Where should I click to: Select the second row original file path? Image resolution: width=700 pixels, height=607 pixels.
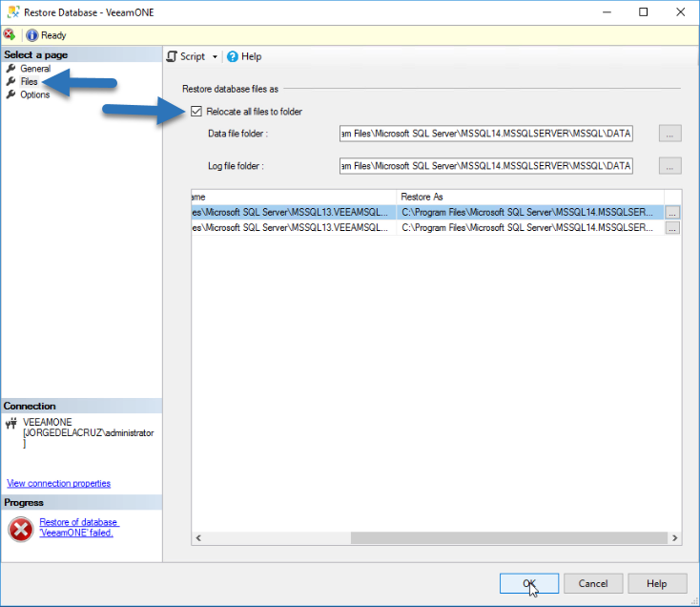click(294, 227)
